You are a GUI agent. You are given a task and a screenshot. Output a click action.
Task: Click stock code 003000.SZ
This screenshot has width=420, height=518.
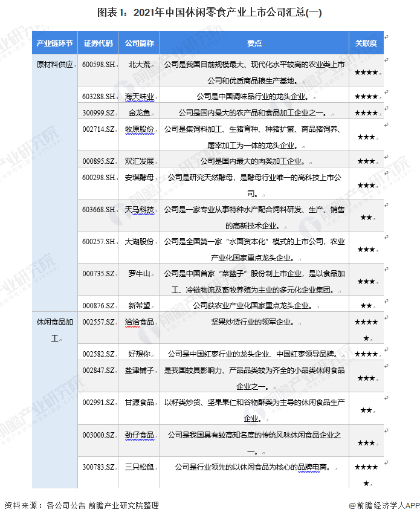coord(99,435)
